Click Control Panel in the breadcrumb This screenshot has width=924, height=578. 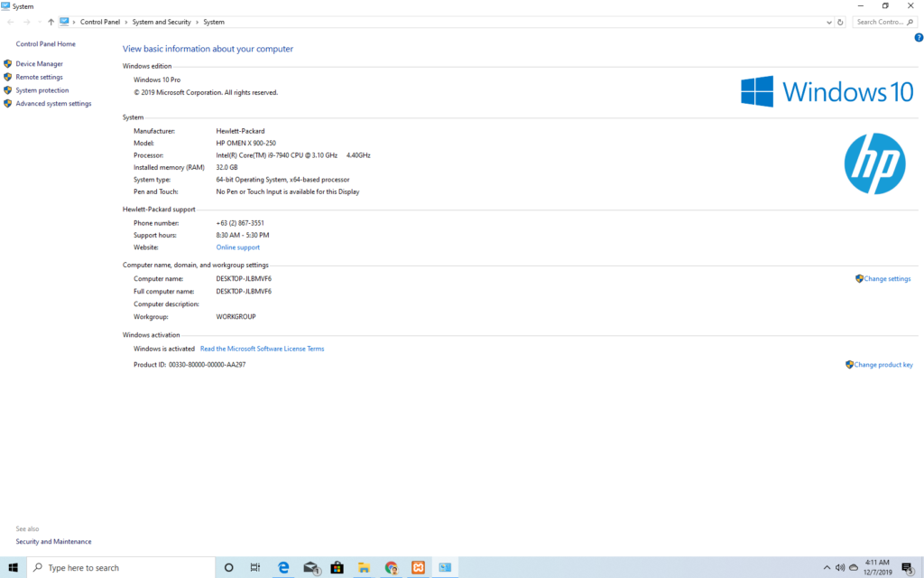click(x=99, y=22)
